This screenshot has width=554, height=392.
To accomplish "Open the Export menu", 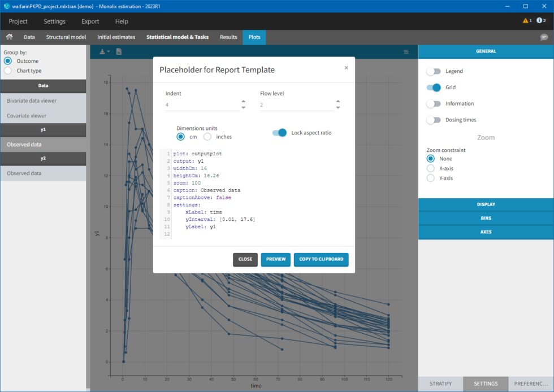I will 90,21.
